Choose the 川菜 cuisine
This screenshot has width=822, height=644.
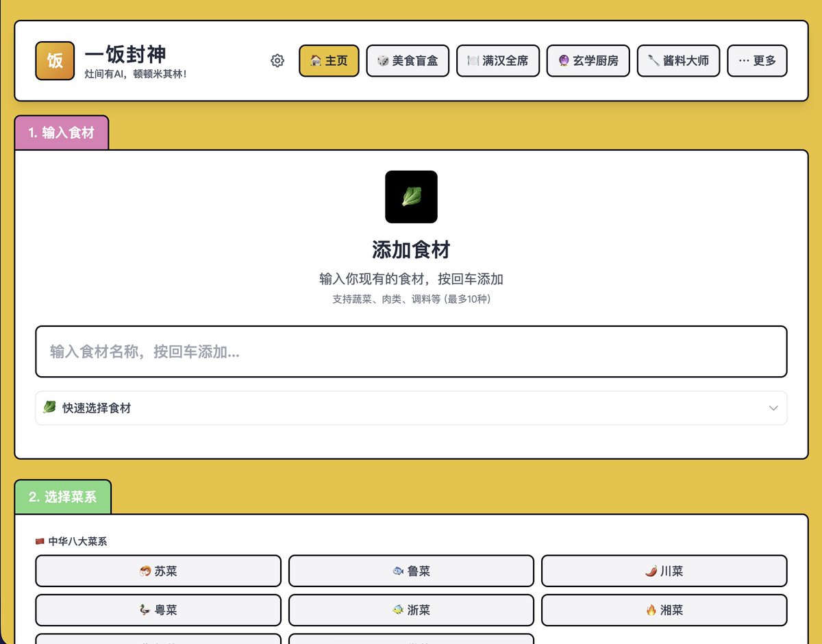coord(664,571)
